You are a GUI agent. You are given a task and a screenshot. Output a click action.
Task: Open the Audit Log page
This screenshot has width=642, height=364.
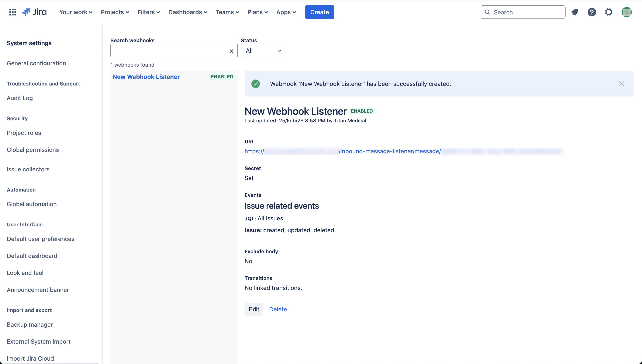[x=20, y=98]
